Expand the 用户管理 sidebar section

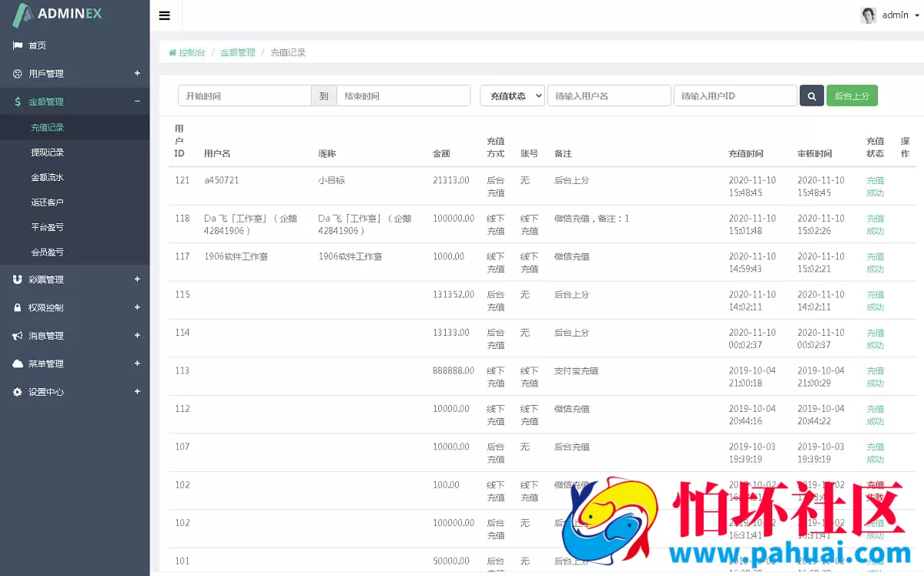(73, 73)
